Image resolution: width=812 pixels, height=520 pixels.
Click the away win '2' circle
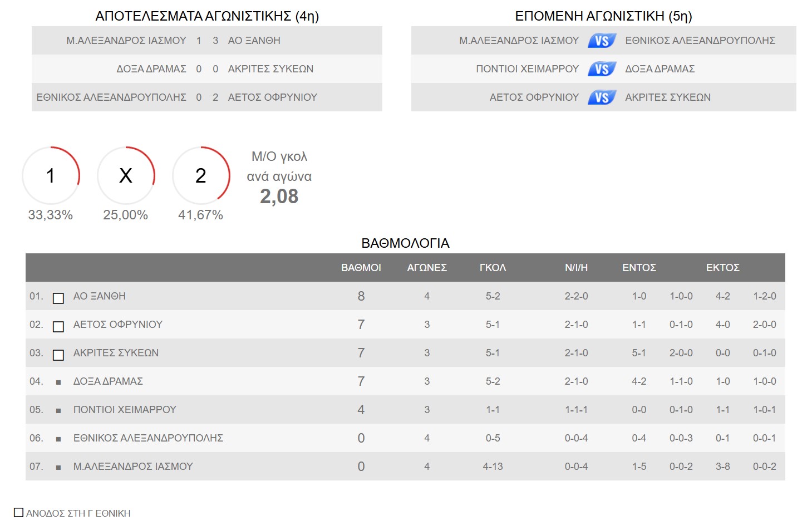[201, 176]
